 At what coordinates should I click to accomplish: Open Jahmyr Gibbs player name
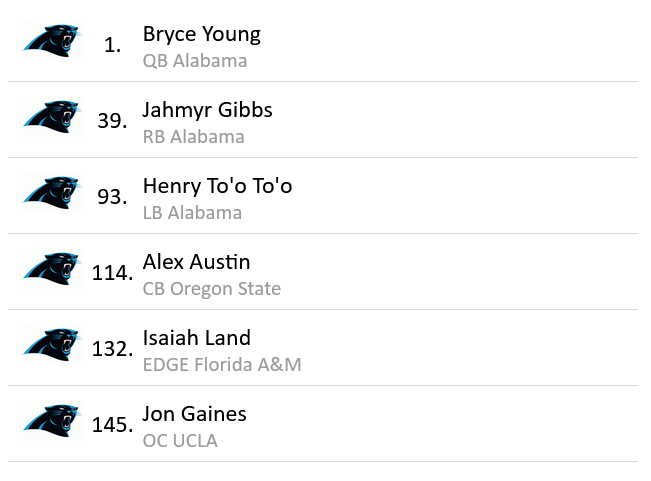coord(207,110)
